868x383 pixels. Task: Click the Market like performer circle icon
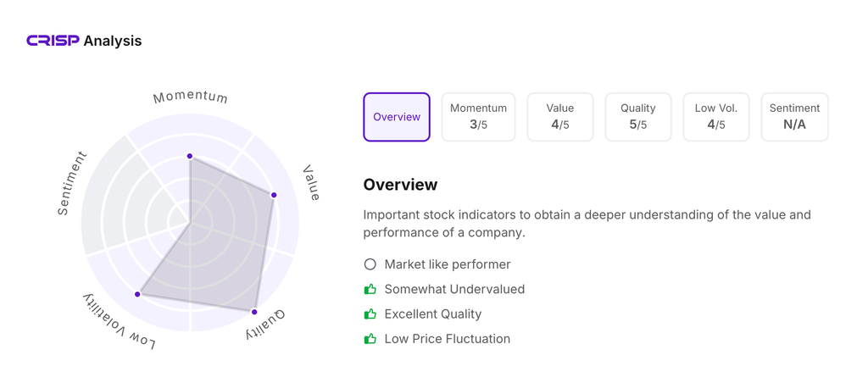(x=370, y=264)
